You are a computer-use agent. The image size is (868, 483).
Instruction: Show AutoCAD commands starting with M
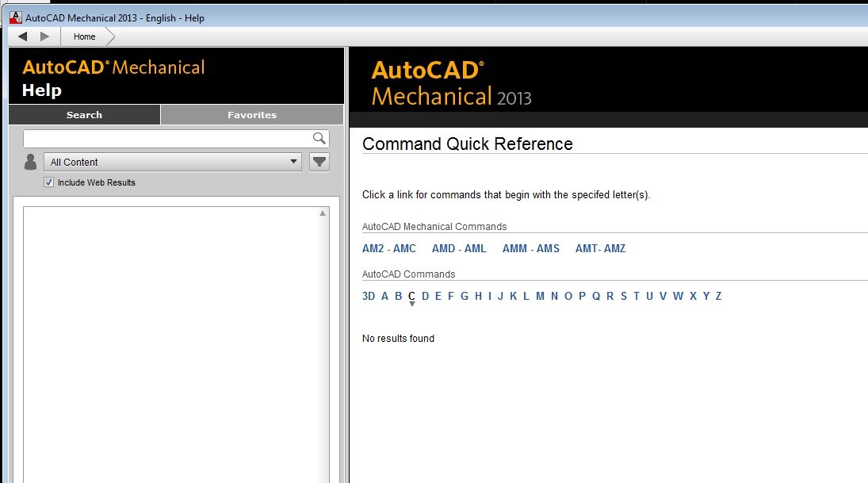(x=541, y=297)
